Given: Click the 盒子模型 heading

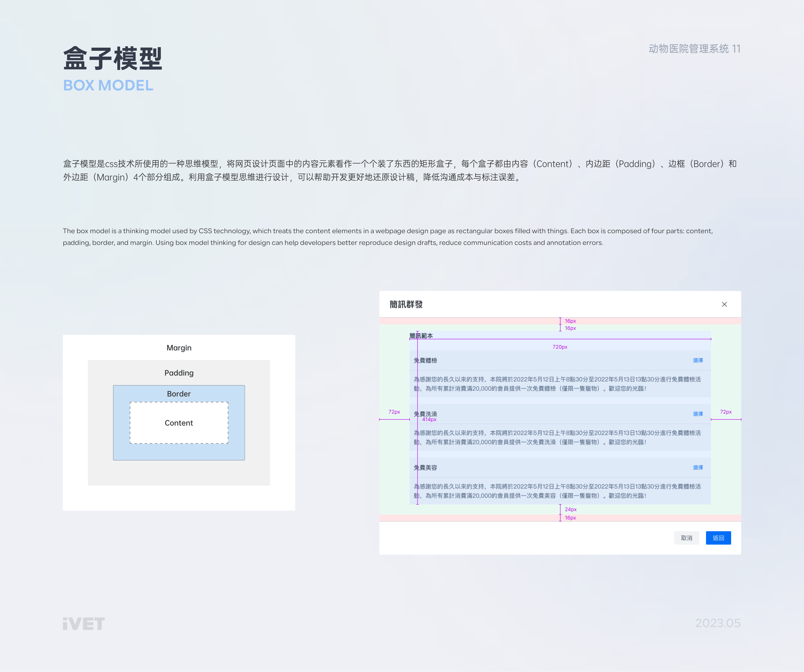Looking at the screenshot, I should point(113,59).
